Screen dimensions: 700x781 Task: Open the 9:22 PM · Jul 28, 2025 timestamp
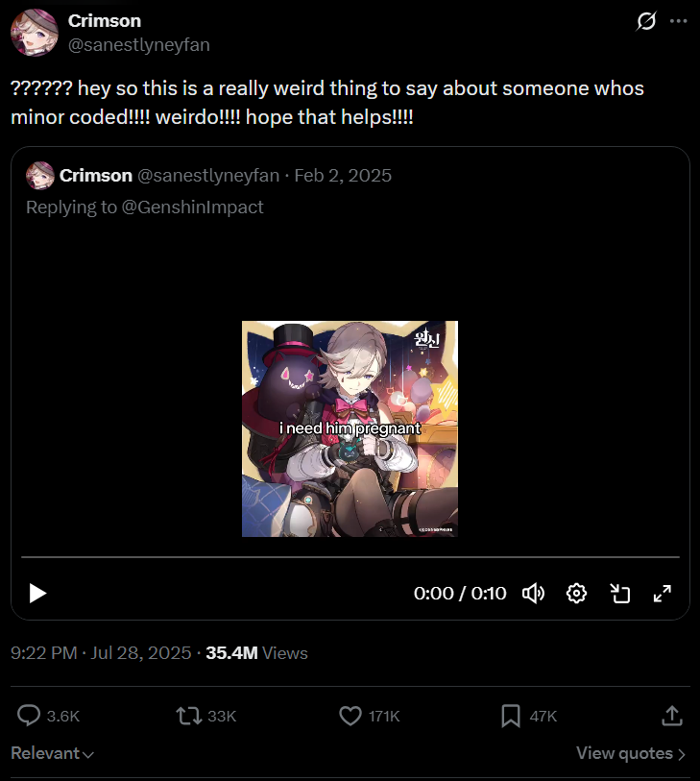(101, 652)
